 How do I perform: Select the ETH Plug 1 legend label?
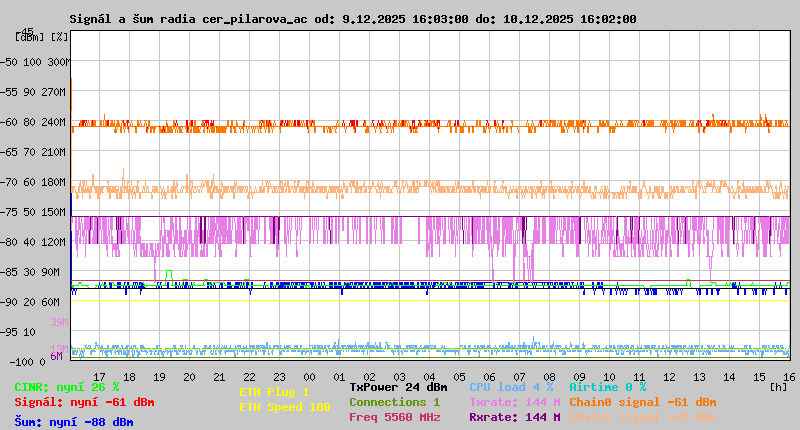[x=274, y=392]
